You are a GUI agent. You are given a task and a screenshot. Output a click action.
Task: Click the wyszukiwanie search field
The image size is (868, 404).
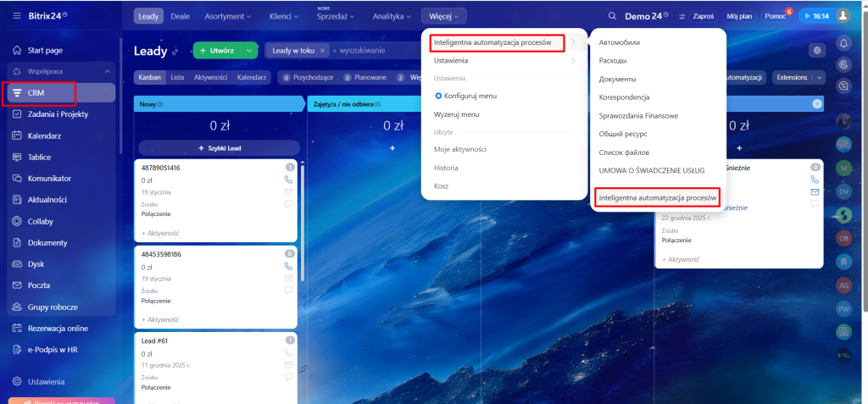point(373,51)
